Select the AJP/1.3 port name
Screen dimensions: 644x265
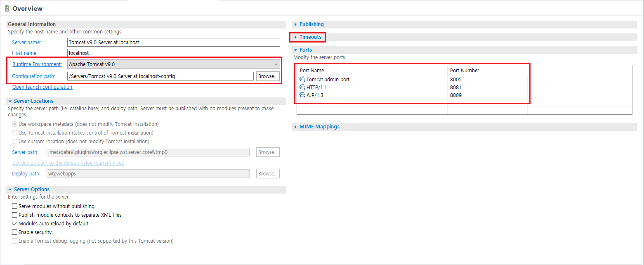(315, 95)
